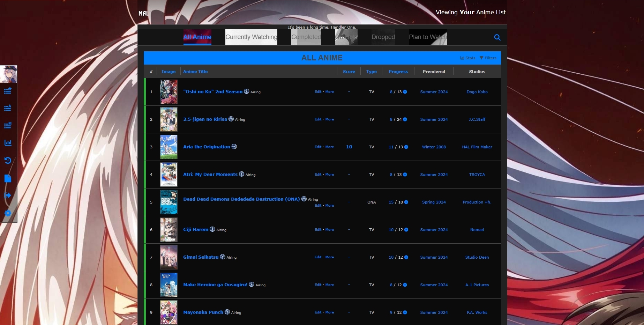Sort the list by Progress column
Viewport: 644px width, 325px height.
[x=398, y=72]
